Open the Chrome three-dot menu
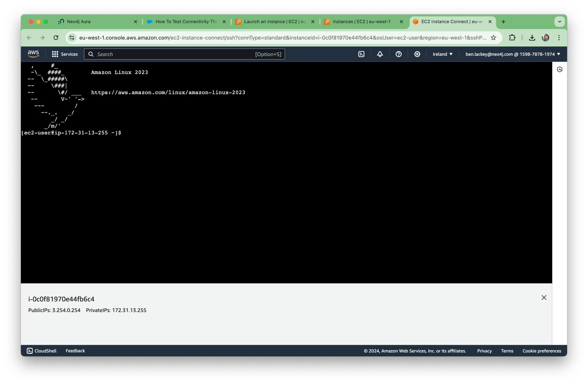 [x=559, y=38]
